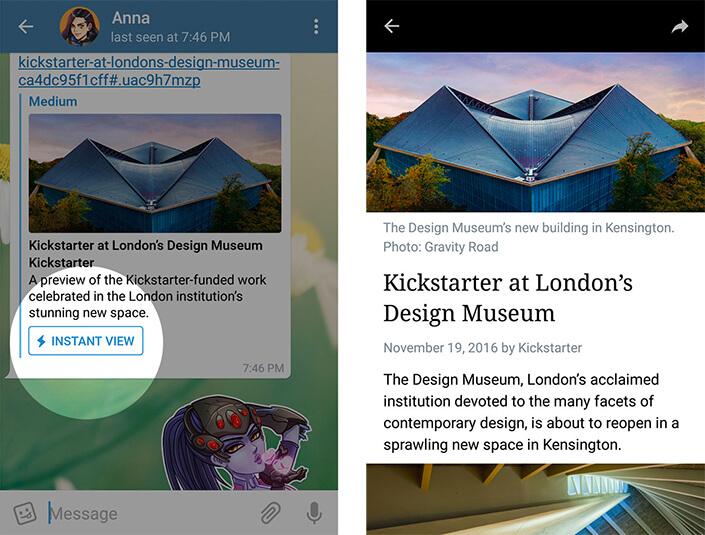705x535 pixels.
Task: Share the article using the arrow icon
Action: click(679, 27)
